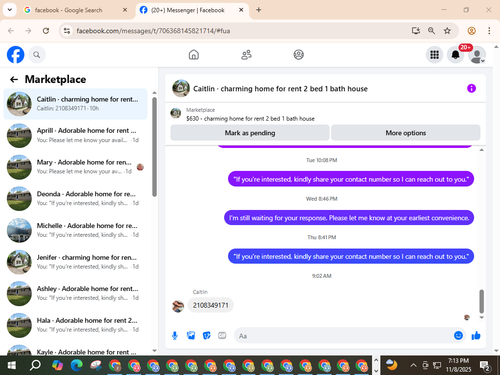Select the Messenger | Facebook tab
The image size is (500, 375).
(192, 10)
